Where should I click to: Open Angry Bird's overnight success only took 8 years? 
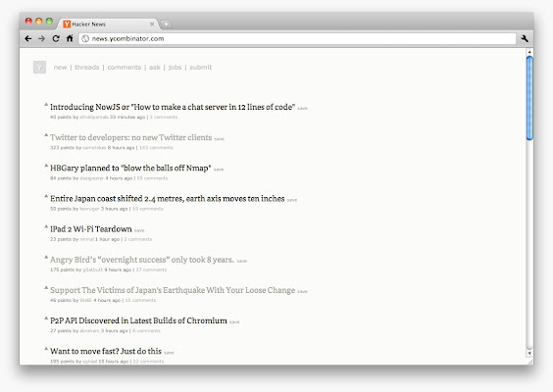click(x=142, y=260)
